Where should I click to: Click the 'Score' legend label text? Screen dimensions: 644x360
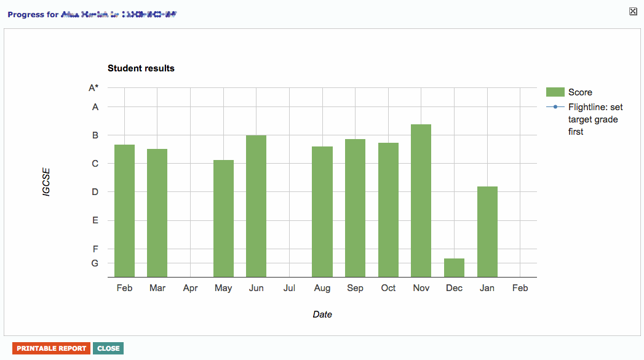[580, 92]
